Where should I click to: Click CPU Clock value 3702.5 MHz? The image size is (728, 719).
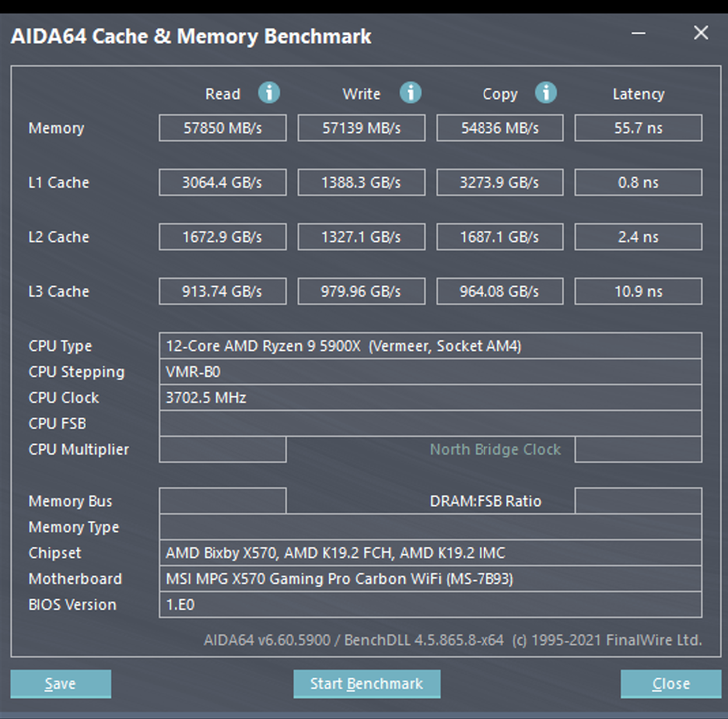[430, 398]
